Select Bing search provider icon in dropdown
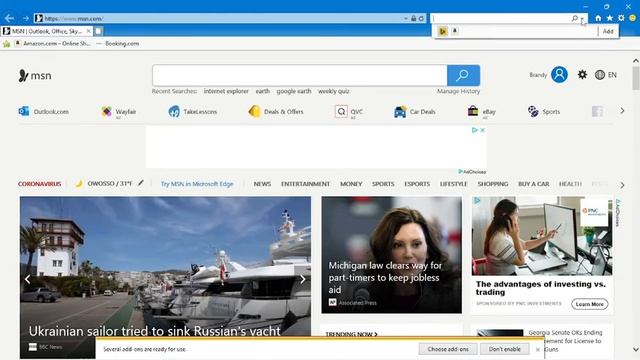 (443, 31)
